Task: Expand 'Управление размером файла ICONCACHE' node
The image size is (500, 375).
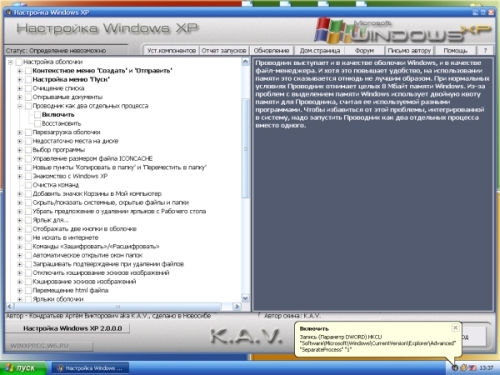Action: click(x=20, y=159)
